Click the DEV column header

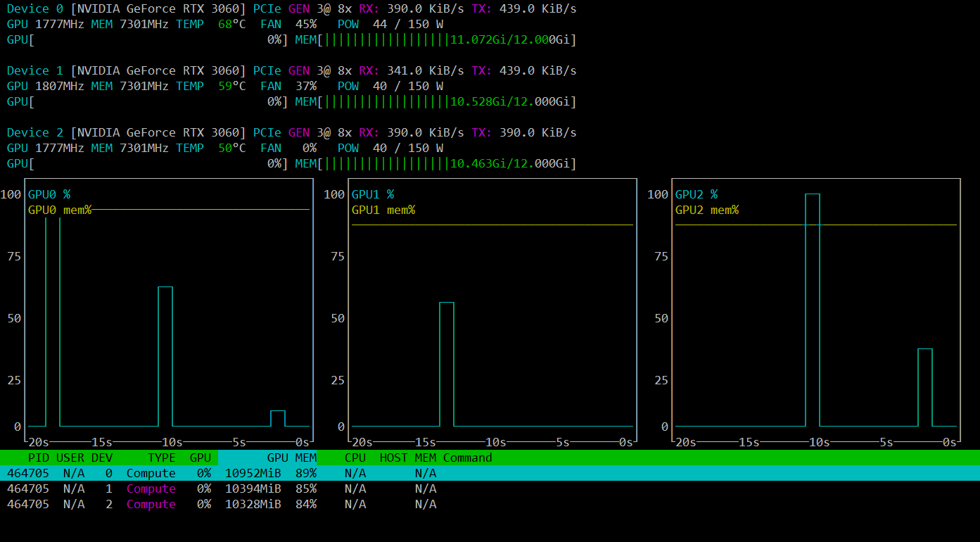[102, 458]
